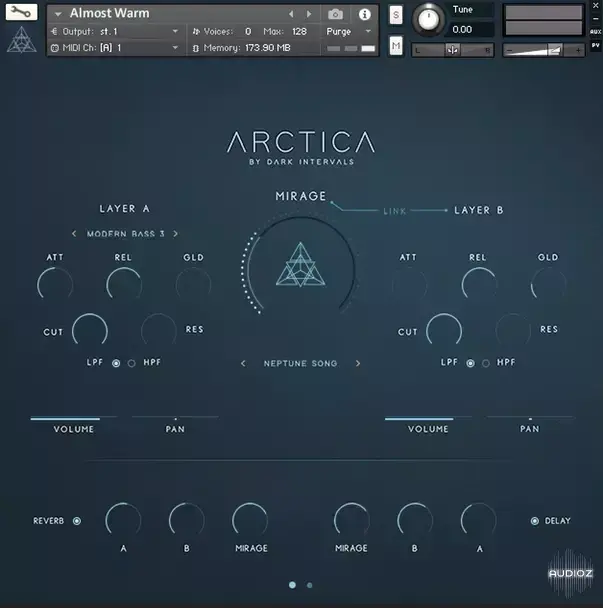Adjust Layer A Volume slider
Viewport: 603px width, 608px height.
(74, 418)
